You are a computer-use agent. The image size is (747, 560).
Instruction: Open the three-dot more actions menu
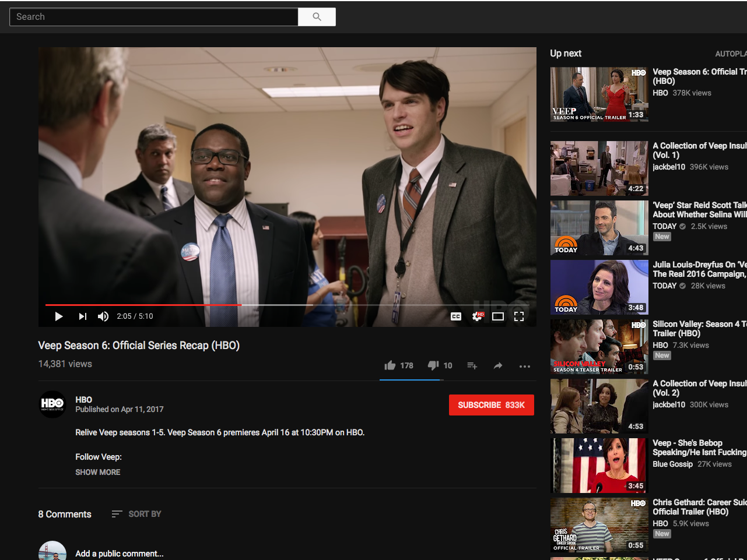[525, 366]
